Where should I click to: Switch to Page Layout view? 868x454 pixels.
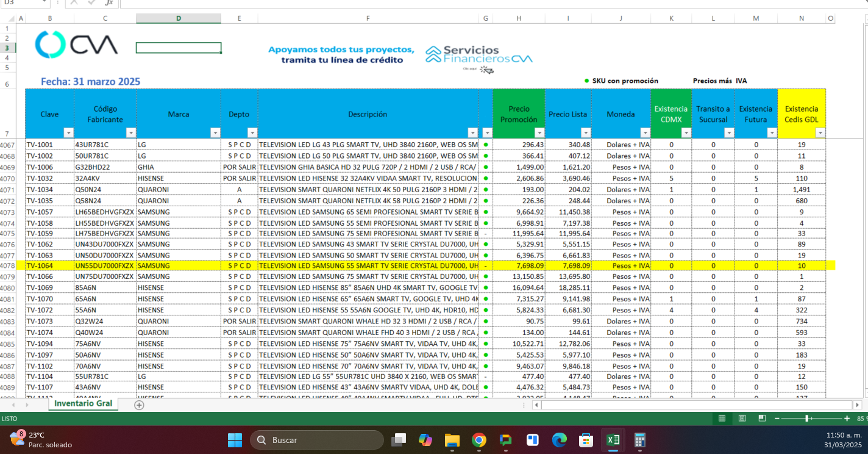(x=742, y=419)
